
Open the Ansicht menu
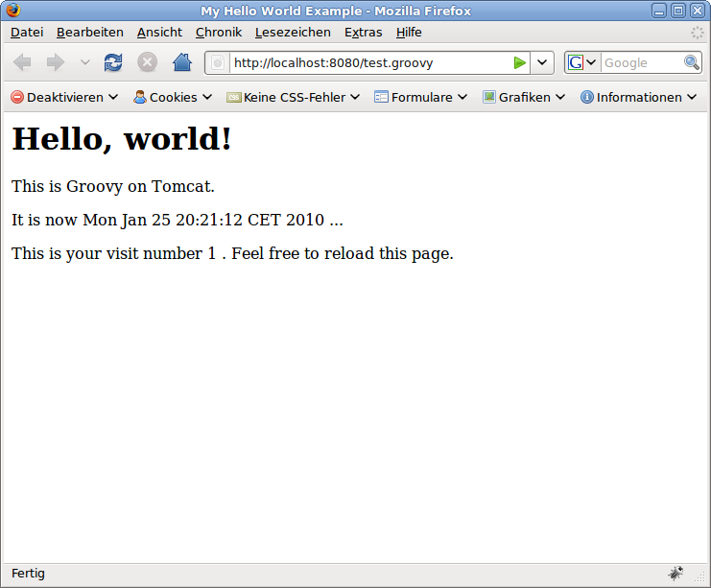[159, 33]
